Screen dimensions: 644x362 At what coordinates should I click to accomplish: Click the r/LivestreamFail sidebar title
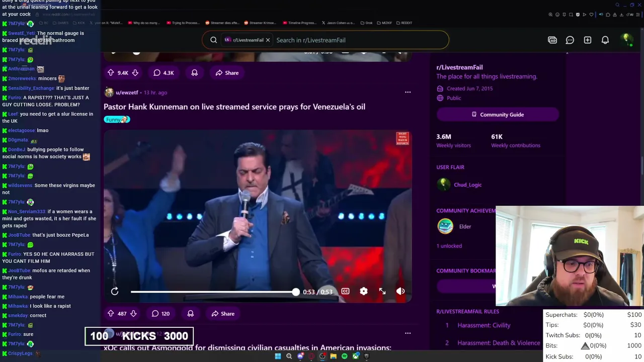pos(459,67)
